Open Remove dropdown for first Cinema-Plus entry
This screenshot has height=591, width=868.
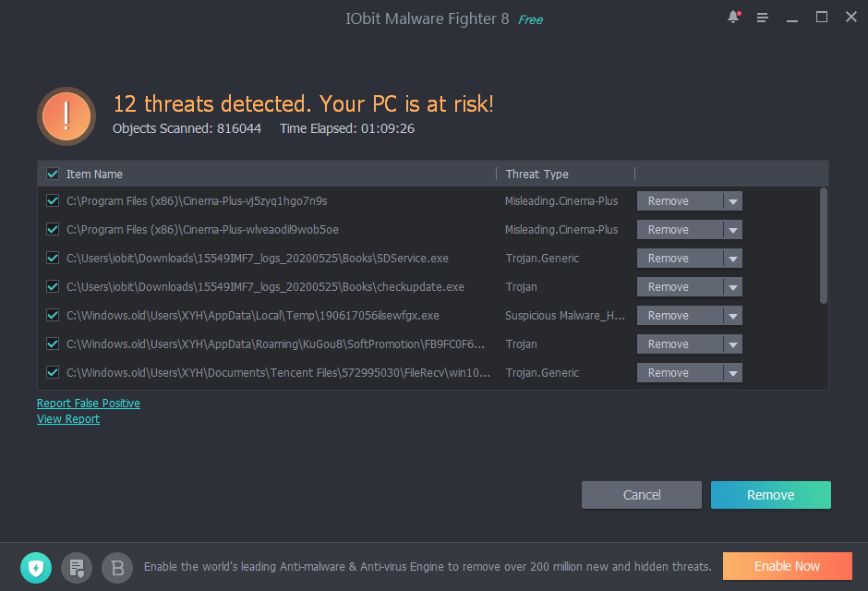[734, 200]
